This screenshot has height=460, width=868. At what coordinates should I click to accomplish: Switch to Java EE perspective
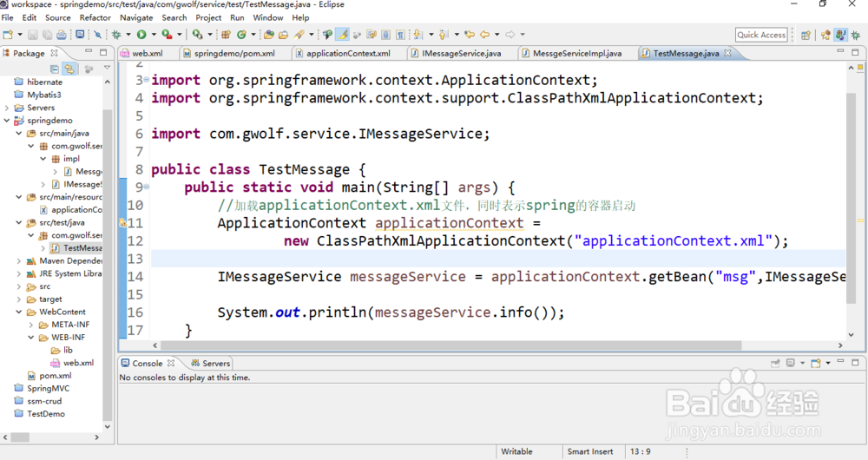click(825, 35)
